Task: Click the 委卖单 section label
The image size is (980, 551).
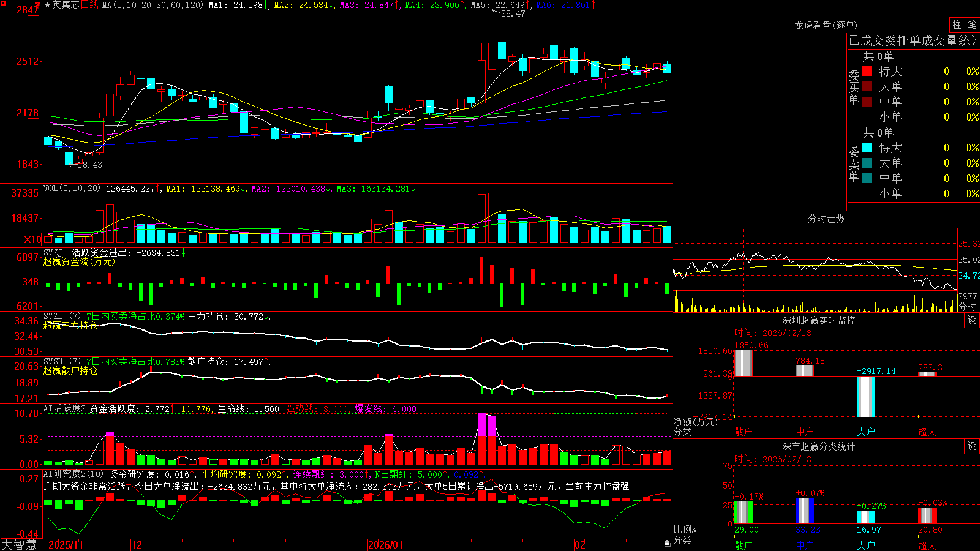Action: 854,163
